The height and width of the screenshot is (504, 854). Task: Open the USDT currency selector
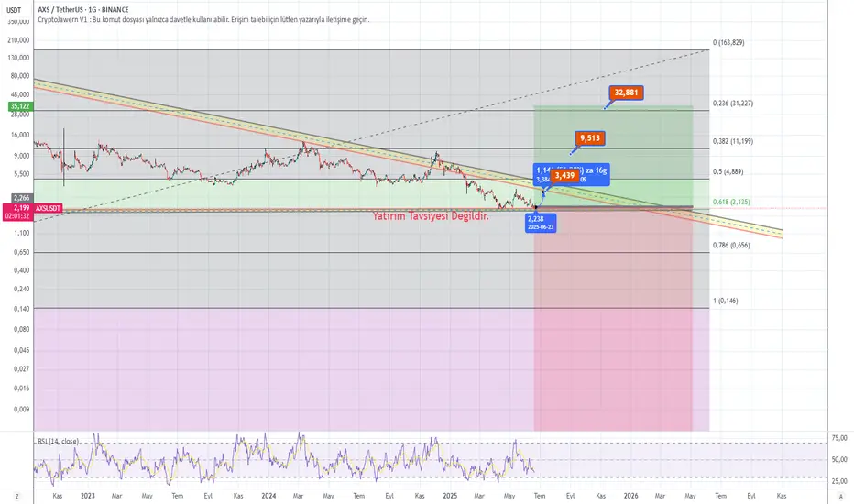click(14, 10)
